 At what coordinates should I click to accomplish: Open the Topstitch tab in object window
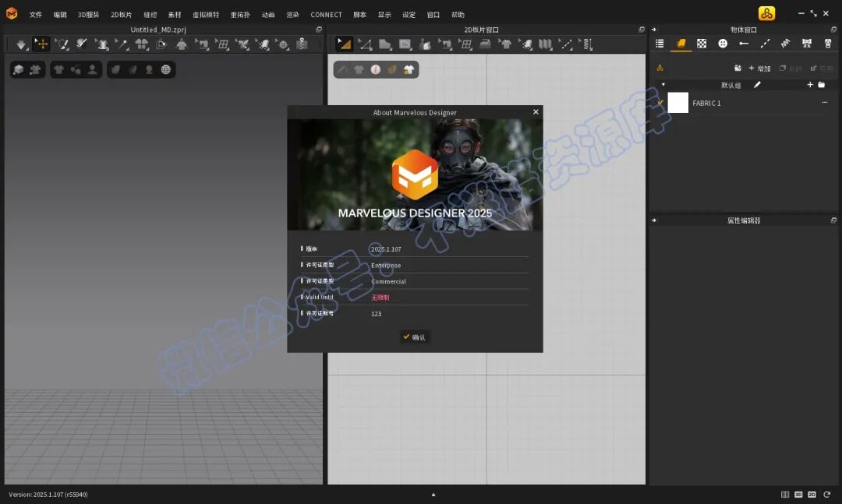click(x=765, y=44)
